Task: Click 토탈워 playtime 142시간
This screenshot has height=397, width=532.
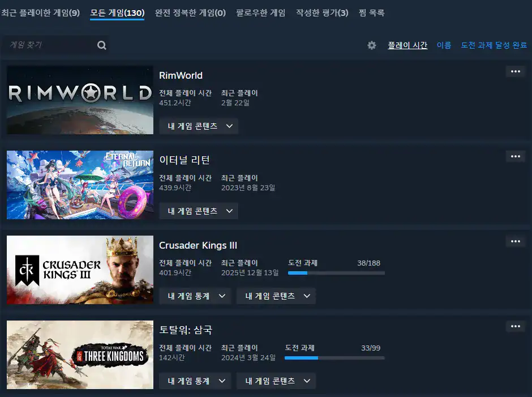Action: [171, 357]
